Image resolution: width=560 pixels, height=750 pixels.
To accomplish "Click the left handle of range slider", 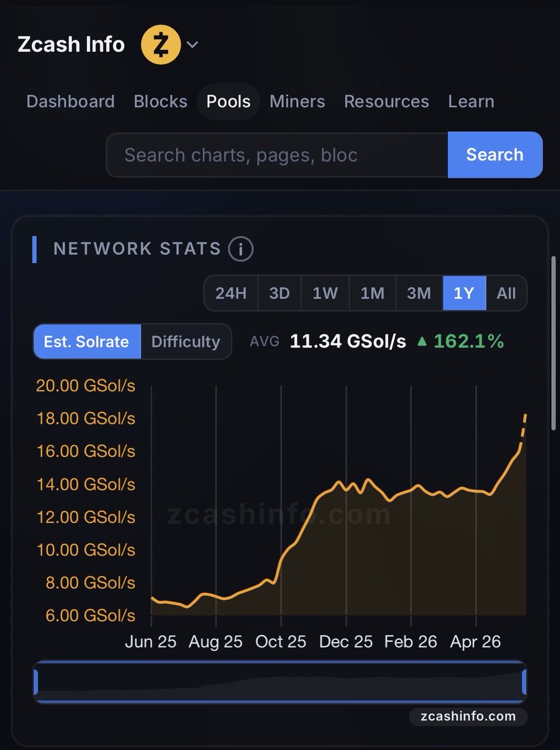I will click(x=36, y=682).
